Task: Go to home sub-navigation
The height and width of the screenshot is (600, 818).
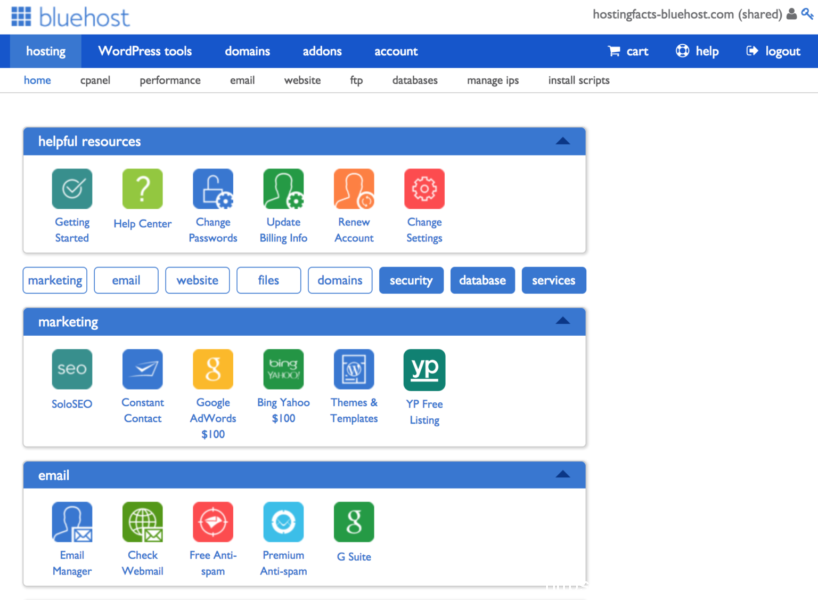Action: 37,80
